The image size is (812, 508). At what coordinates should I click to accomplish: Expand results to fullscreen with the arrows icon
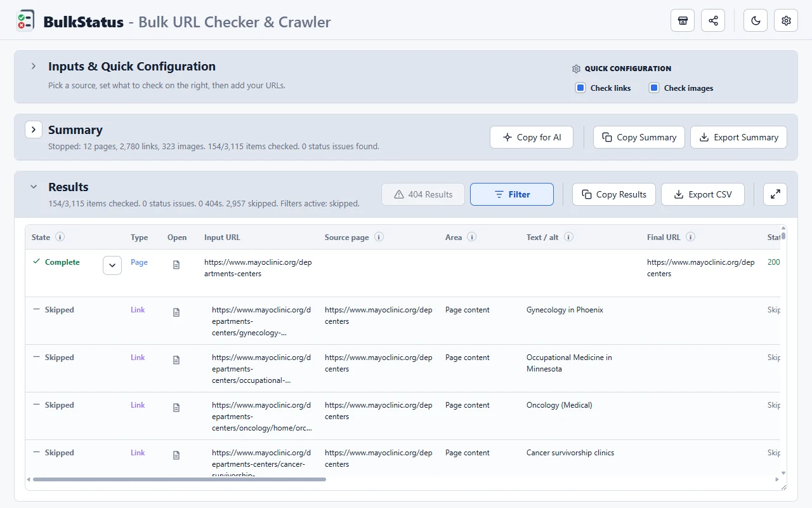pyautogui.click(x=775, y=194)
